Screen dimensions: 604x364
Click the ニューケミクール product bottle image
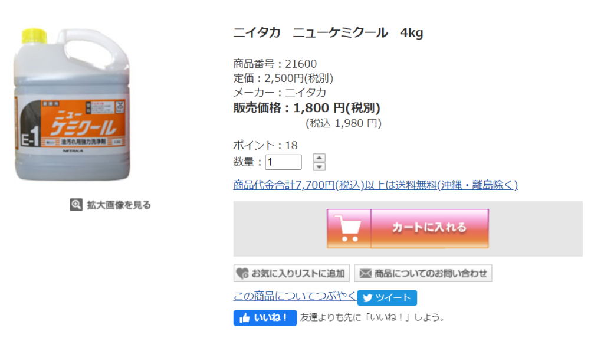[73, 105]
